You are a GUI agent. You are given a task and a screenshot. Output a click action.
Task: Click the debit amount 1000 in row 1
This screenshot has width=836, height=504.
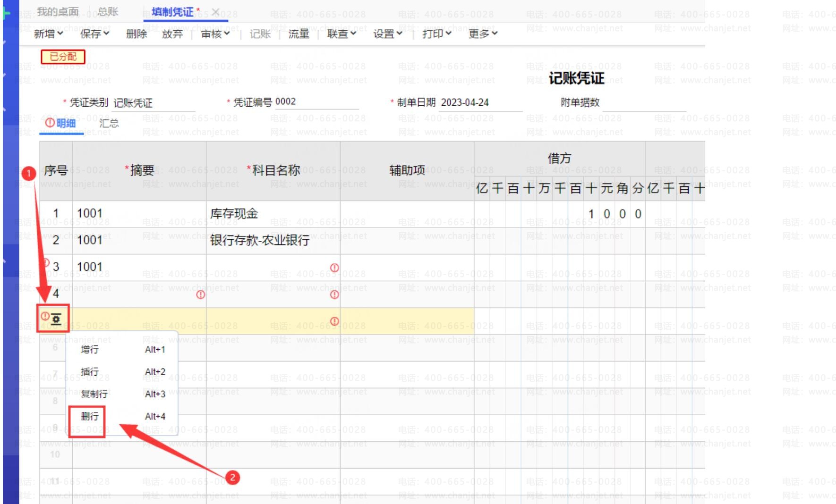(614, 214)
